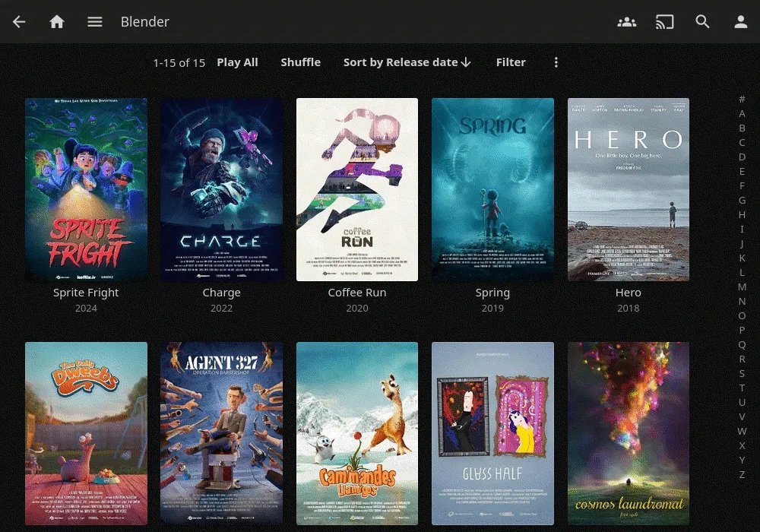This screenshot has height=532, width=760.
Task: Select the # symbol in alphabet picker
Action: [742, 99]
